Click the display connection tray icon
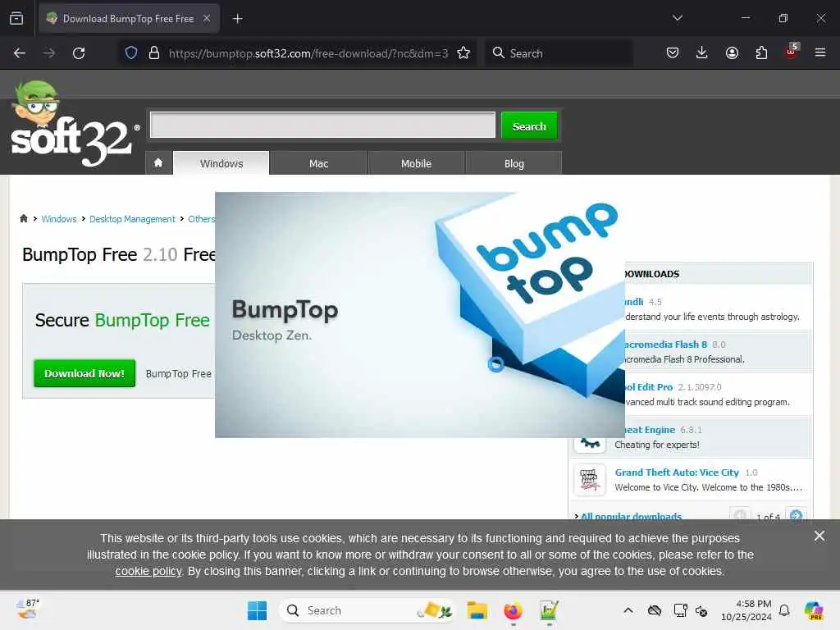The image size is (840, 630). click(680, 610)
